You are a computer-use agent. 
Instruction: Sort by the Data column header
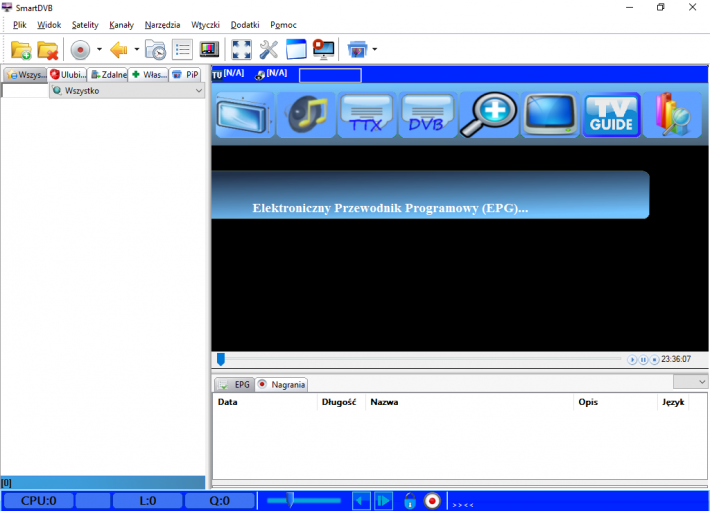pos(265,402)
